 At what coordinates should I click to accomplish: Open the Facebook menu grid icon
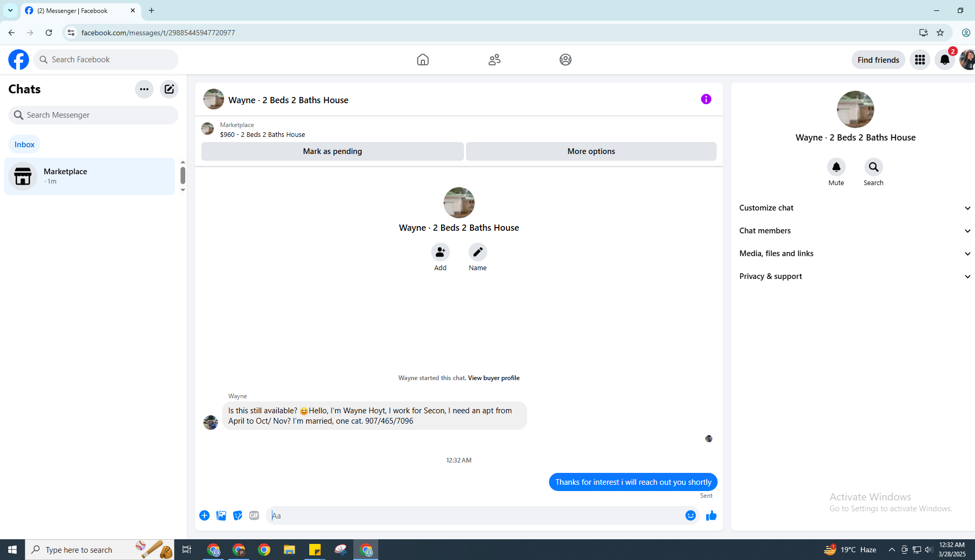pos(920,60)
